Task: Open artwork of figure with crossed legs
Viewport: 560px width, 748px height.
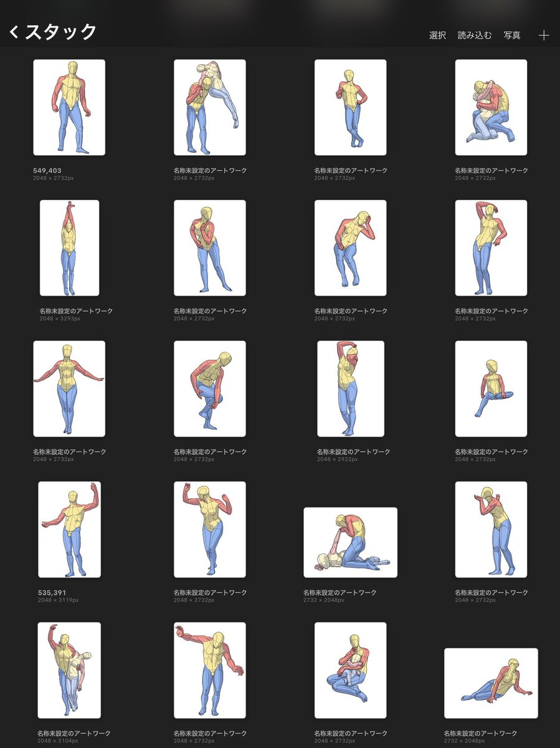Action: [x=351, y=107]
